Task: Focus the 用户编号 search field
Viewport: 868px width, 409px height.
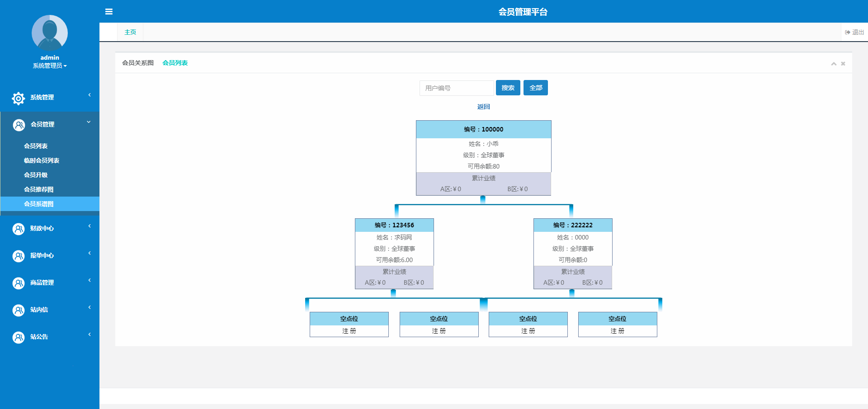Action: (456, 88)
